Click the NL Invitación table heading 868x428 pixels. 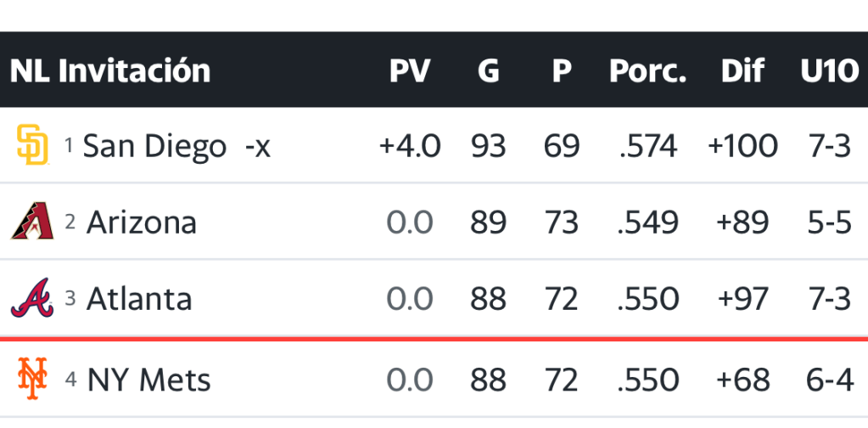click(110, 71)
